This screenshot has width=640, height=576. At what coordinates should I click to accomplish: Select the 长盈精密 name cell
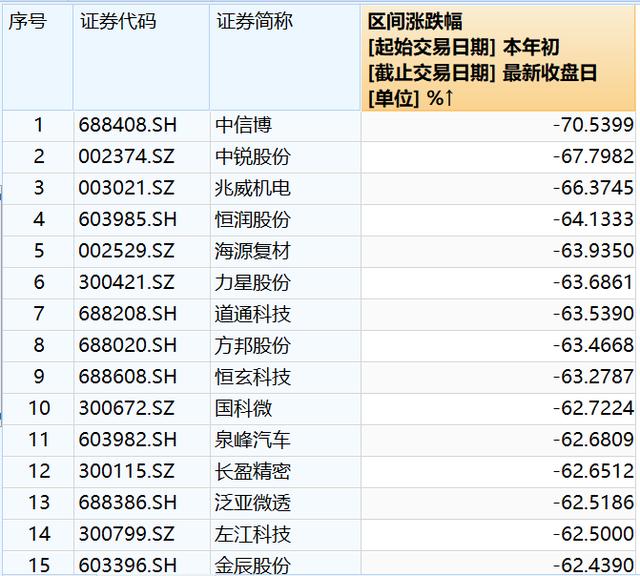(x=286, y=471)
